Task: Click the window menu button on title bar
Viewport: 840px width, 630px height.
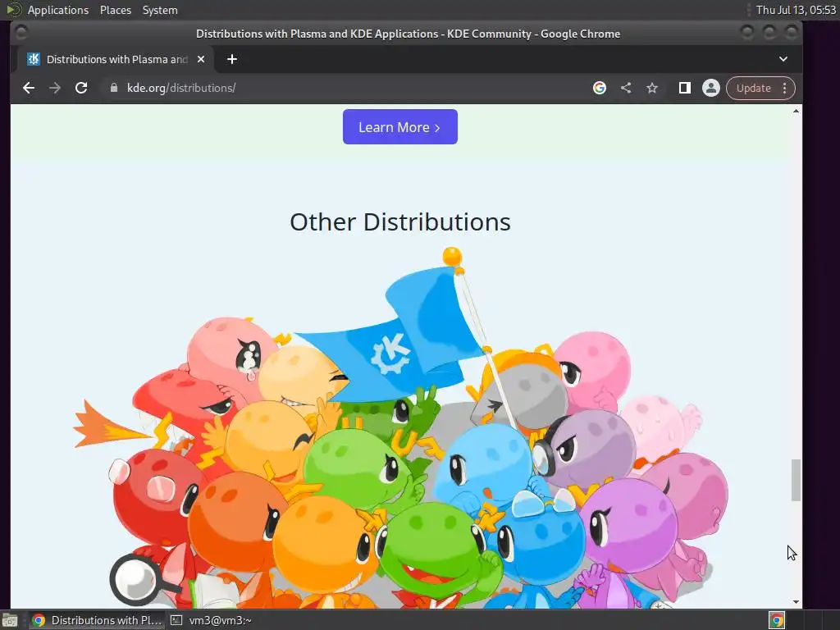Action: (x=21, y=33)
